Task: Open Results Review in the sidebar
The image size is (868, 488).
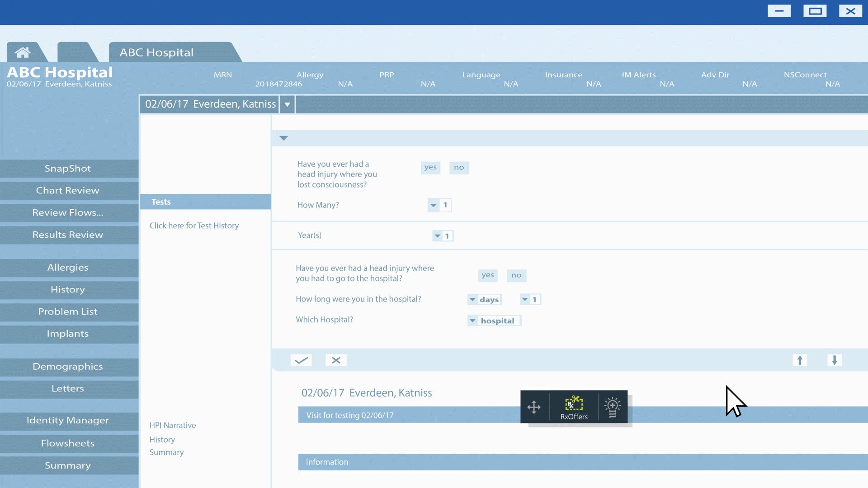Action: (69, 235)
